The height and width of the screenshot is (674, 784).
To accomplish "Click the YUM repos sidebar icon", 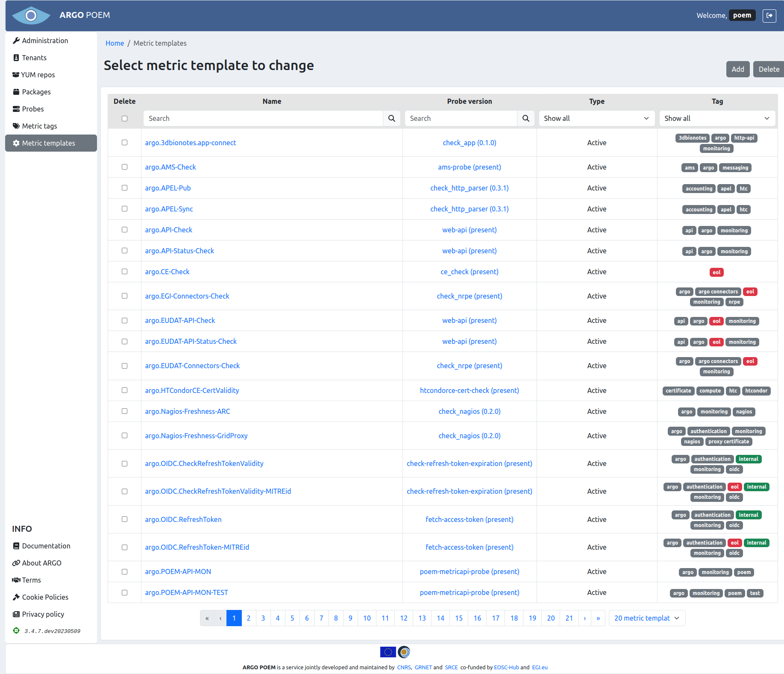I will (15, 74).
